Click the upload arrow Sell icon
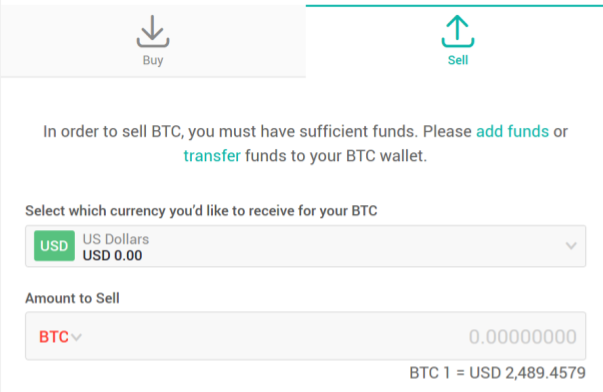The width and height of the screenshot is (603, 392). pyautogui.click(x=458, y=31)
